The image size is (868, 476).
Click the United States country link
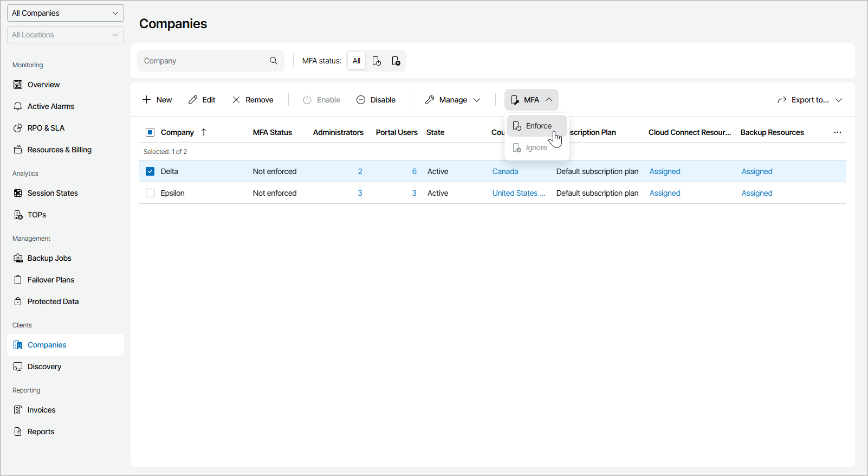(x=519, y=193)
